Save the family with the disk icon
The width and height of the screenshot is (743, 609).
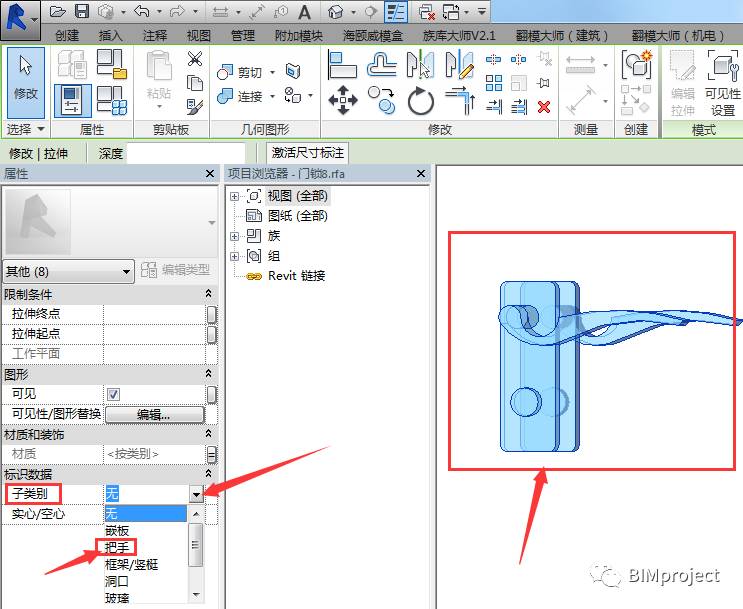pyautogui.click(x=82, y=11)
